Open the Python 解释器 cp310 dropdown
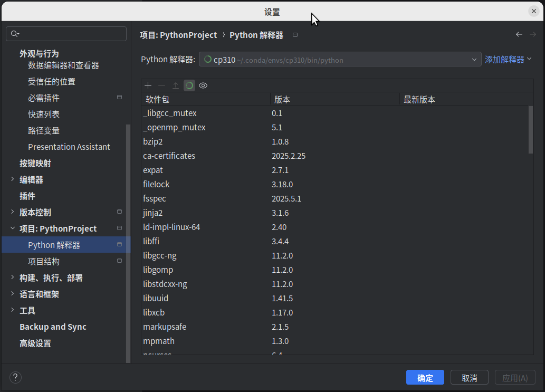 point(340,60)
